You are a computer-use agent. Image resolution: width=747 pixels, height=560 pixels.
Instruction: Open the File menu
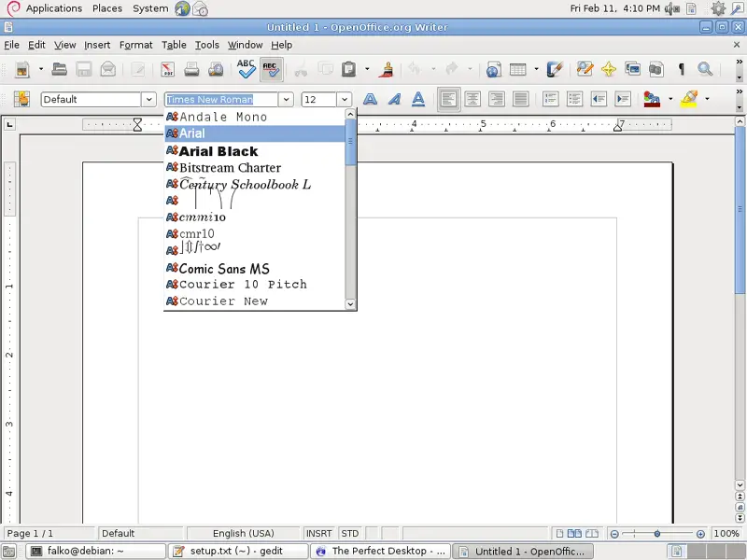point(11,45)
